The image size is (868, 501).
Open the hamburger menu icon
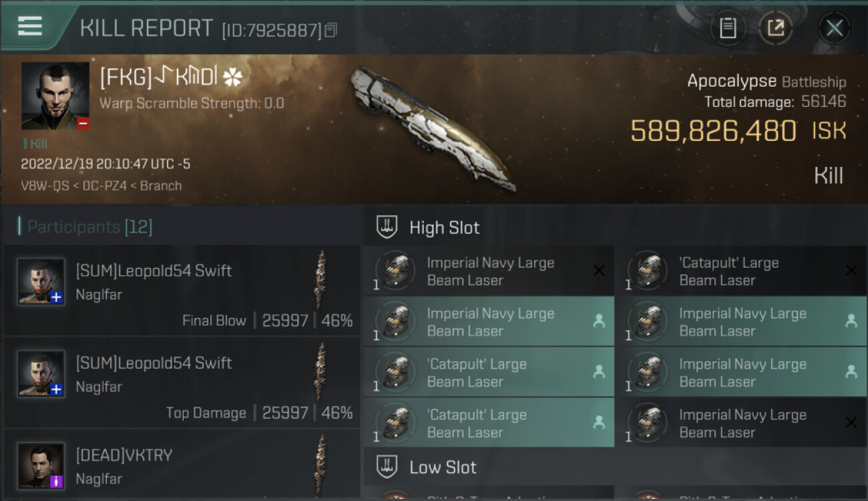(x=30, y=25)
